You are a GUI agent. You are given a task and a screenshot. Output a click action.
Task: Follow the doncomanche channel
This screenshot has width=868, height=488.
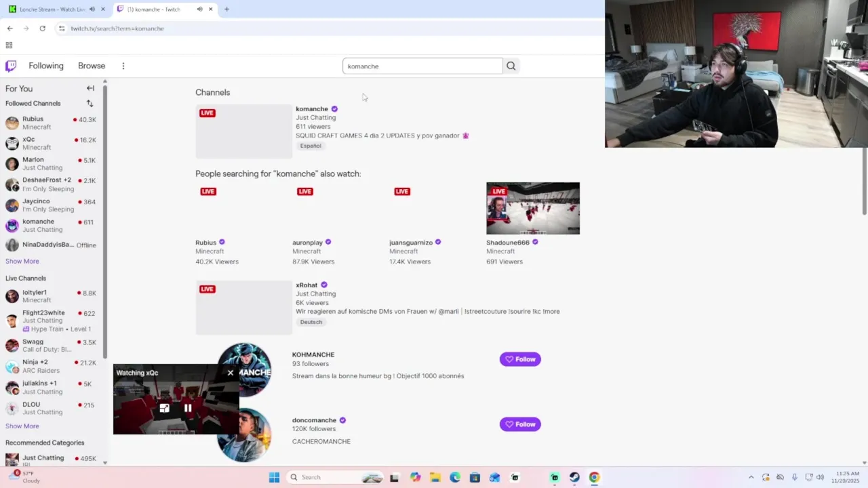coord(520,424)
